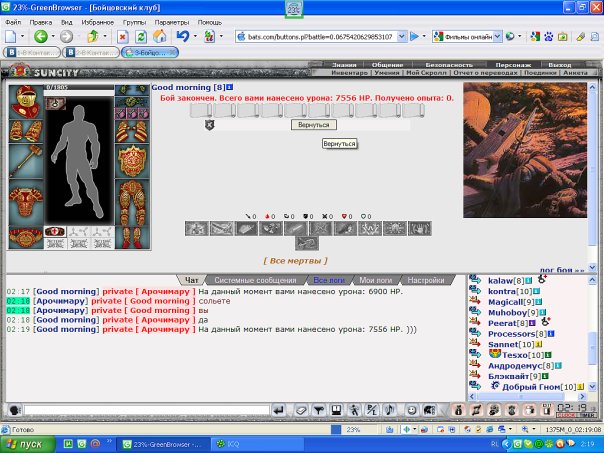The image size is (604, 453).
Task: Switch to the first ВКонтакте browser tab
Action: coord(32,52)
